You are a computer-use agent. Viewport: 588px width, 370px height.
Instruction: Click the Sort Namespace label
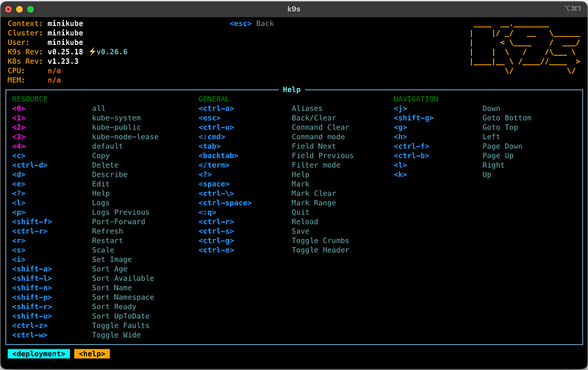[123, 297]
